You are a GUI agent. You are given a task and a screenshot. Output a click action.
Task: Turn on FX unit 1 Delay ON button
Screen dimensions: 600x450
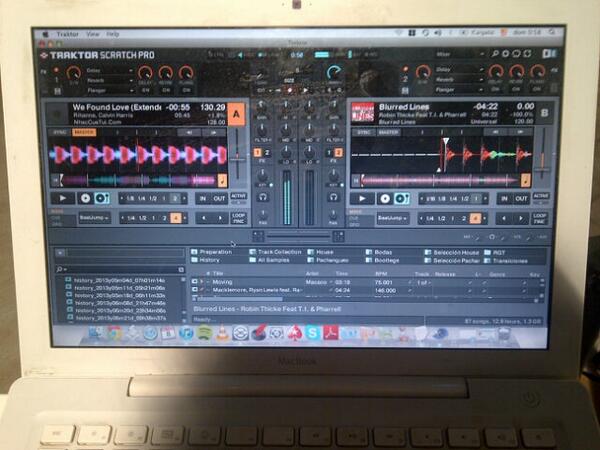click(145, 90)
